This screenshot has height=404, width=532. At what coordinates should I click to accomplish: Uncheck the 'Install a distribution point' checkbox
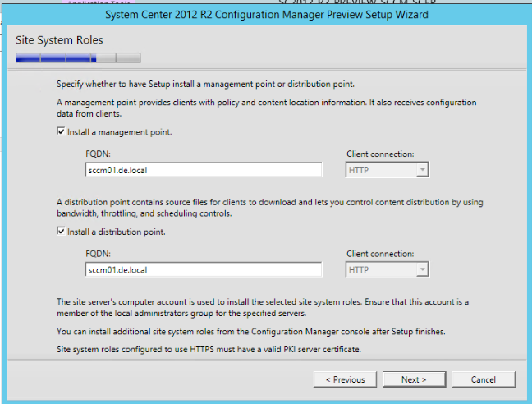point(62,232)
